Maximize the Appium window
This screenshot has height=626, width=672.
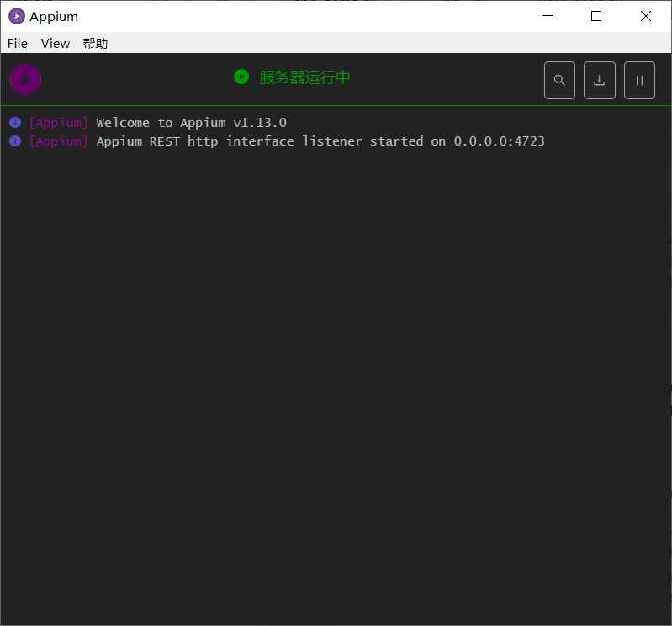pos(595,16)
